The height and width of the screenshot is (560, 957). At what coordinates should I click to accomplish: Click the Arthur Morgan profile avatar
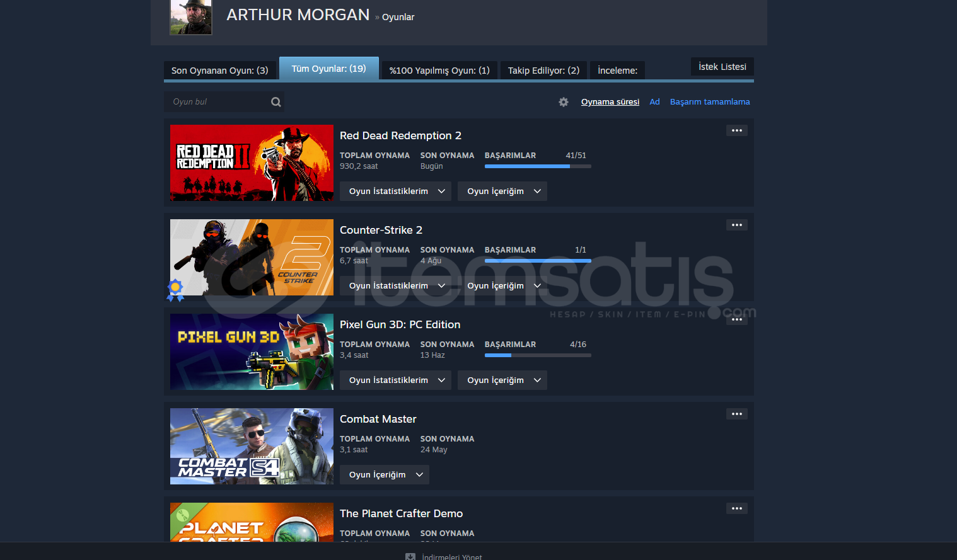pos(191,17)
